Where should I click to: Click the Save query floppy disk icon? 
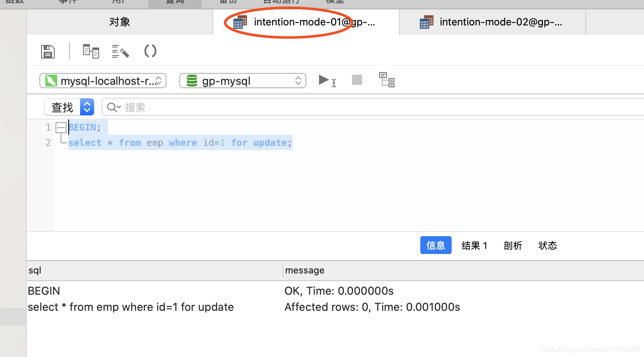pyautogui.click(x=48, y=52)
